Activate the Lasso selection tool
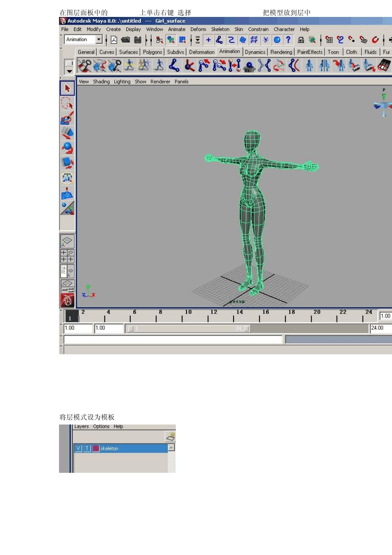392x555 pixels. coord(67,103)
